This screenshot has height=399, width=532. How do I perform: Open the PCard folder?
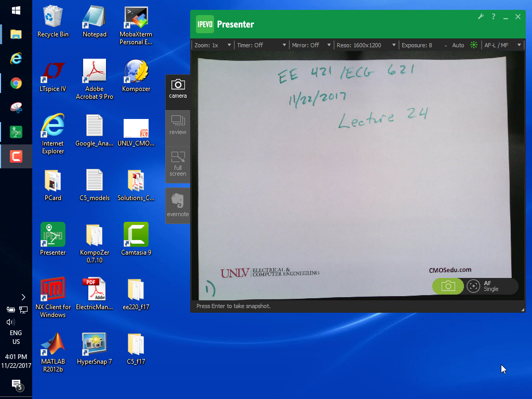click(x=52, y=185)
